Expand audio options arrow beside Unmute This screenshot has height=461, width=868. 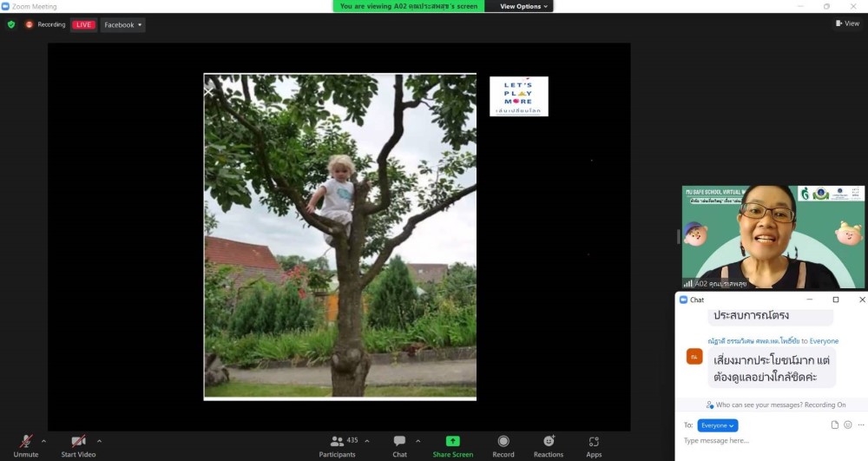tap(43, 441)
